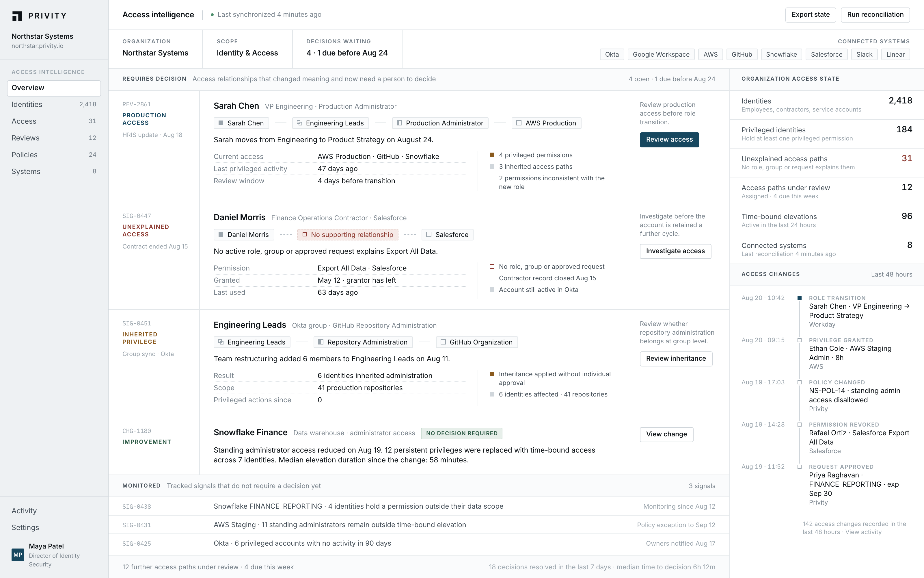Click Maya Patel user profile name
Image resolution: width=924 pixels, height=578 pixels.
(x=46, y=546)
